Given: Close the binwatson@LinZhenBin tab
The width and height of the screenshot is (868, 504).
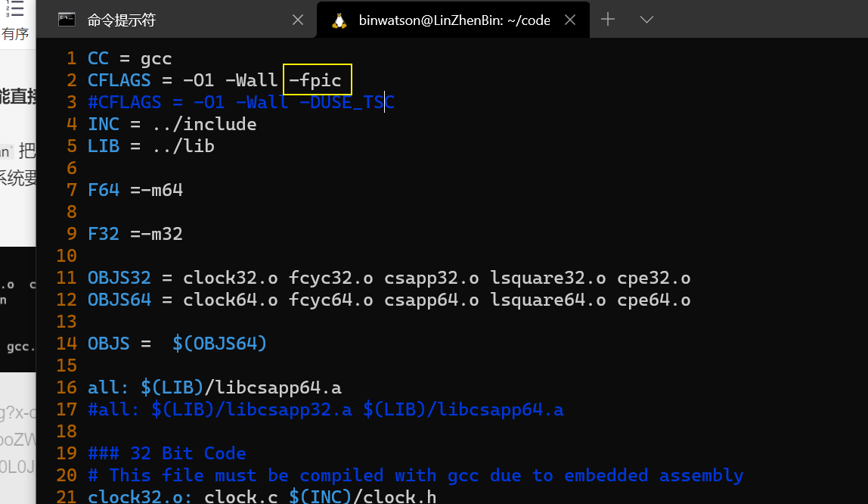Looking at the screenshot, I should pos(570,20).
